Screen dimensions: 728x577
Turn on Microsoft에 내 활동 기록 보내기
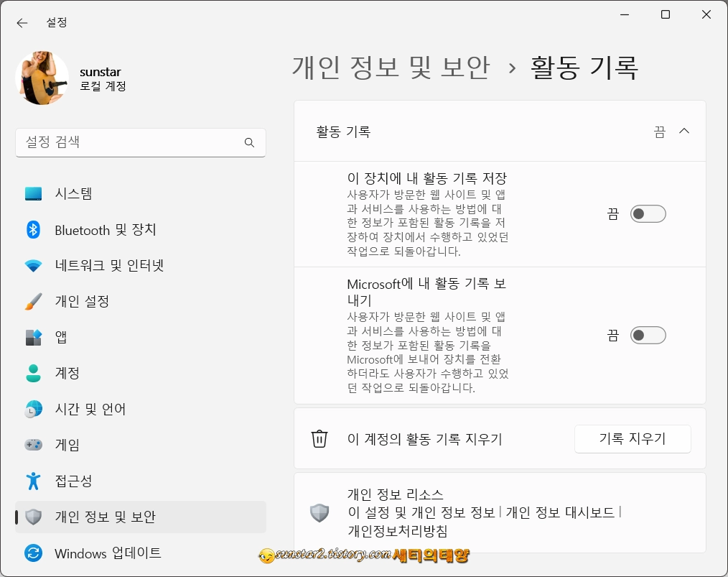click(x=648, y=335)
